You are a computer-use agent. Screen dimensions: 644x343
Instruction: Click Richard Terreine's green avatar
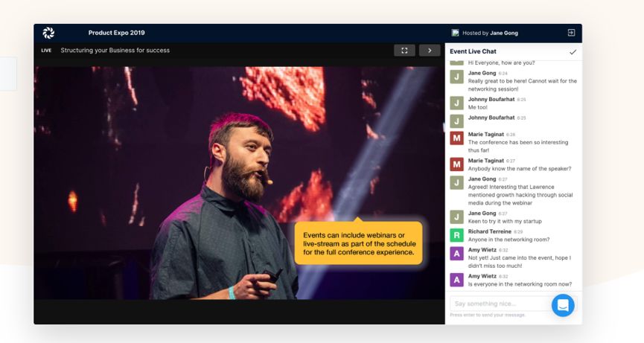[457, 235]
